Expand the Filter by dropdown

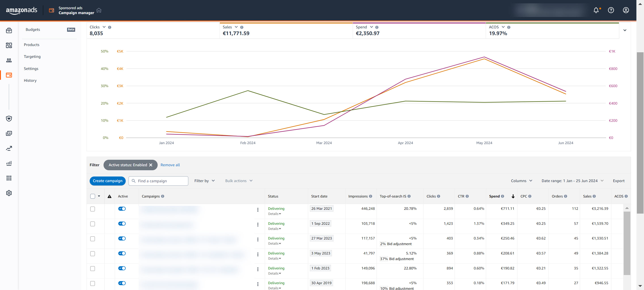pos(204,181)
